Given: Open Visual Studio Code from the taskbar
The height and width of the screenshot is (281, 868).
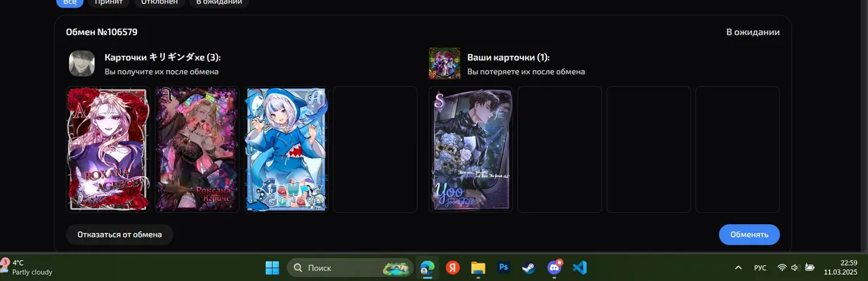Looking at the screenshot, I should 579,268.
